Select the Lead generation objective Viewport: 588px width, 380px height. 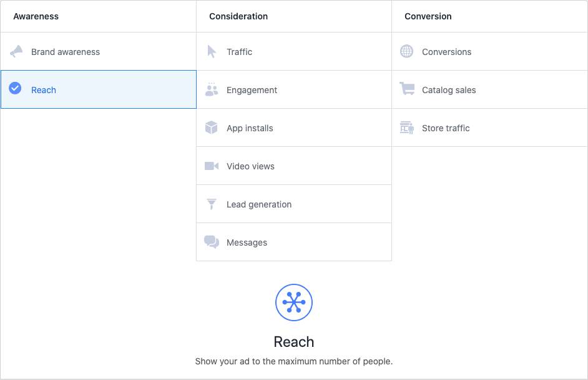(x=260, y=204)
